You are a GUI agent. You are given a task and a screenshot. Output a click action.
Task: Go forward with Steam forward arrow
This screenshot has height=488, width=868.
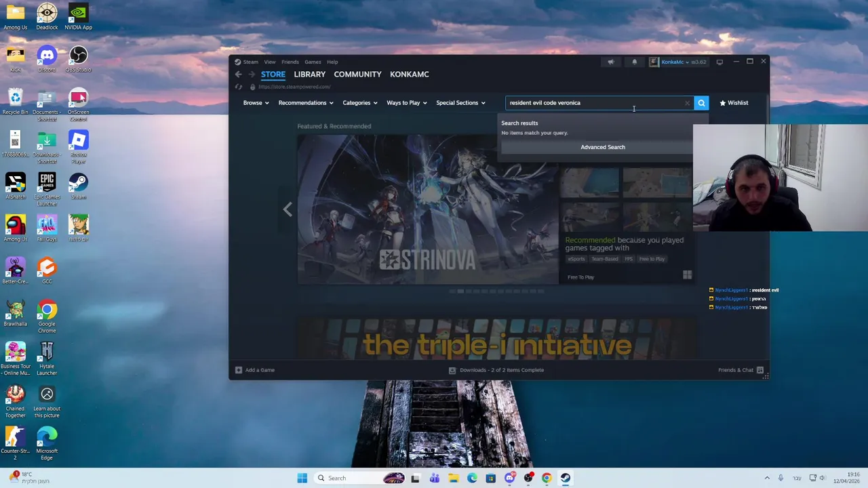(x=251, y=75)
